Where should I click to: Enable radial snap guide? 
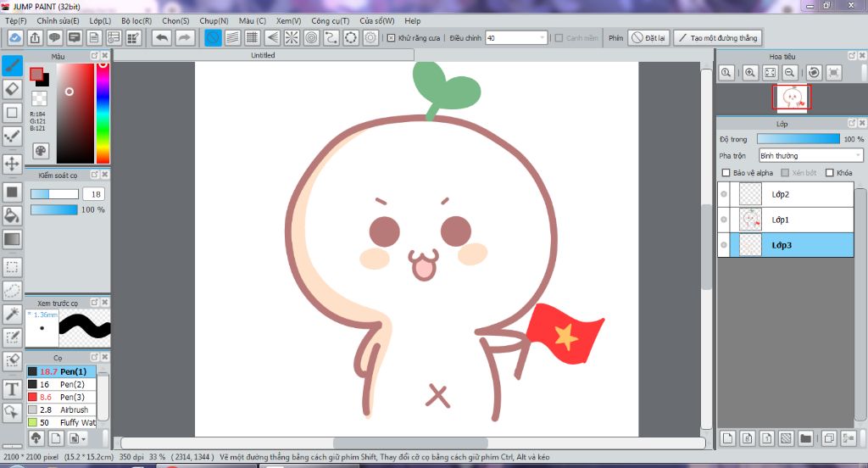point(292,37)
